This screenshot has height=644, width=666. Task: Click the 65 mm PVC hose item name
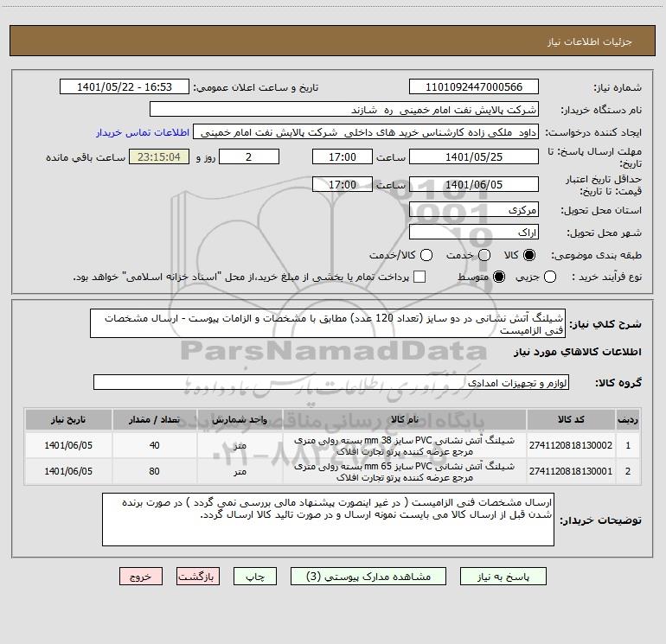(x=405, y=472)
